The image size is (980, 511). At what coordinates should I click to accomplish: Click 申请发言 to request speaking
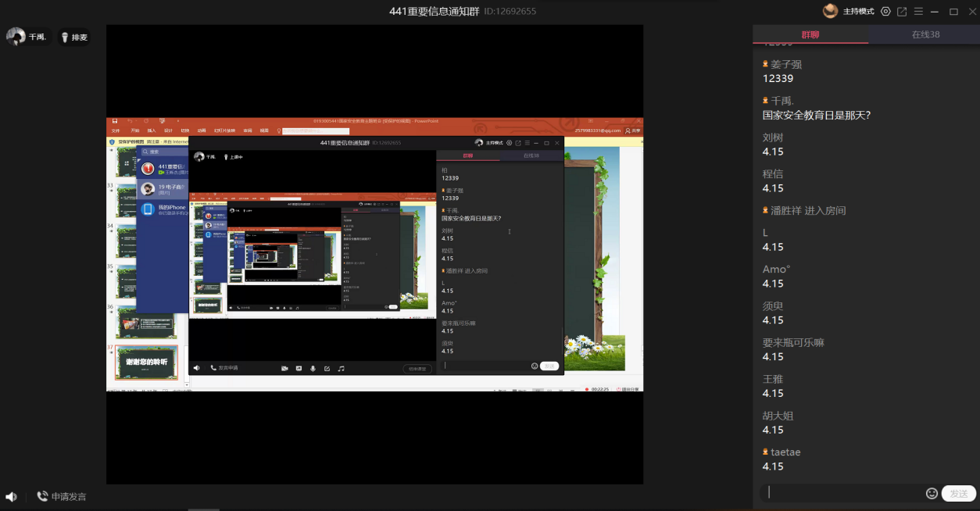pyautogui.click(x=69, y=496)
